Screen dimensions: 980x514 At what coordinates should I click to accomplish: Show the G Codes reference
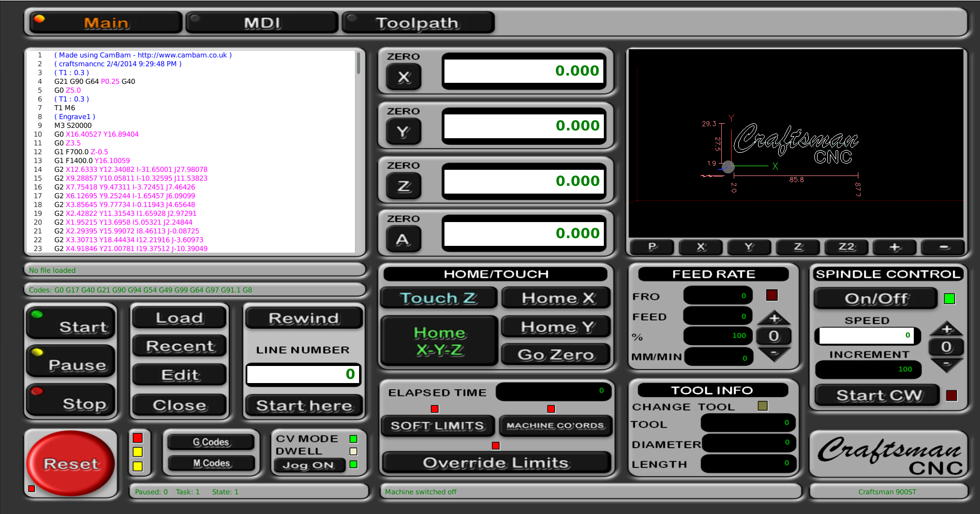[x=211, y=442]
